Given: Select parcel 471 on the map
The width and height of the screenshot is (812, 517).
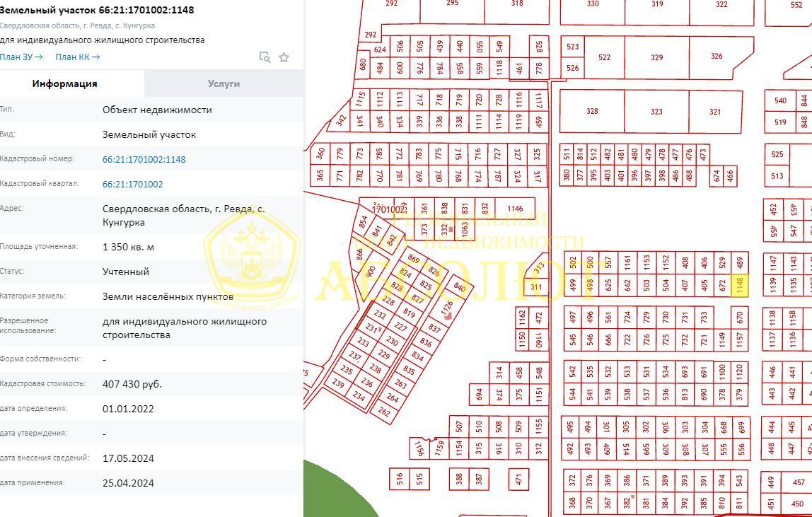Looking at the screenshot, I should [x=519, y=480].
